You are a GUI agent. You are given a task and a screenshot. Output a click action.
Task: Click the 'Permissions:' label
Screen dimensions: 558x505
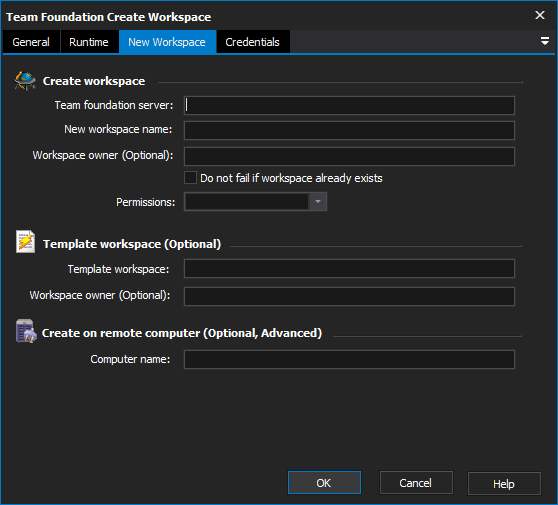coord(146,202)
